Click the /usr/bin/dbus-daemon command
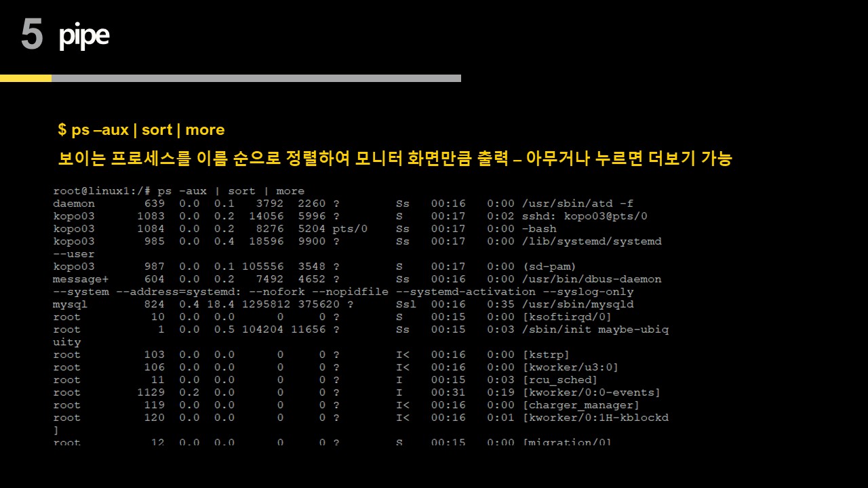Screen dimensions: 868x488 pyautogui.click(x=591, y=279)
